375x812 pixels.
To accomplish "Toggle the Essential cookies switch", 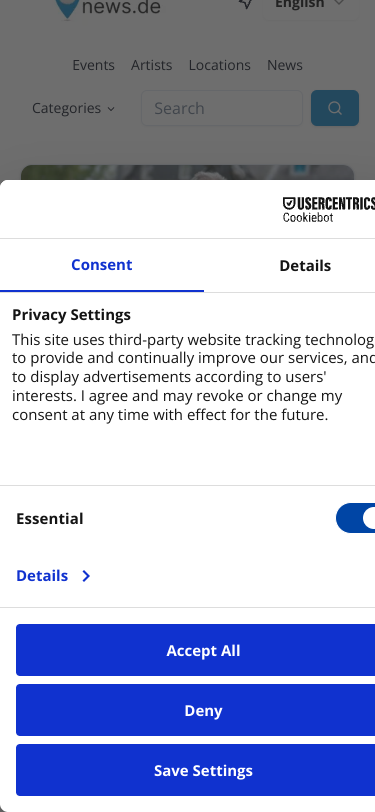I will pos(356,518).
